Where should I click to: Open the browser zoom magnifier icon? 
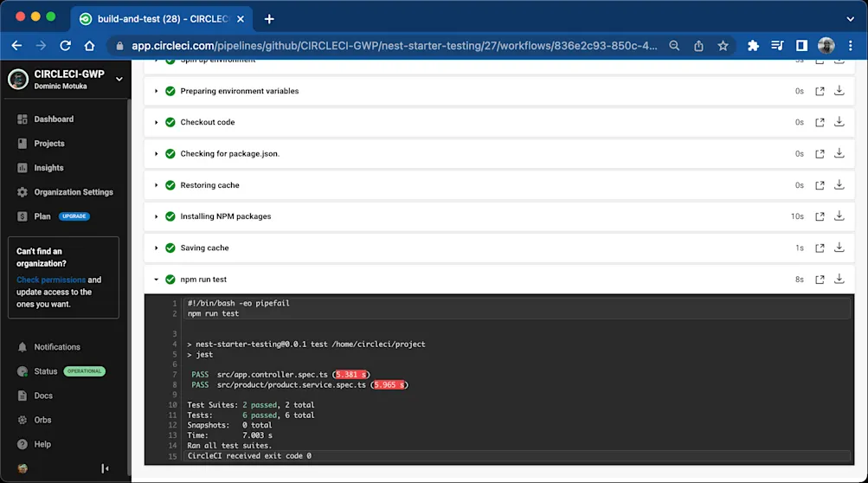(674, 46)
